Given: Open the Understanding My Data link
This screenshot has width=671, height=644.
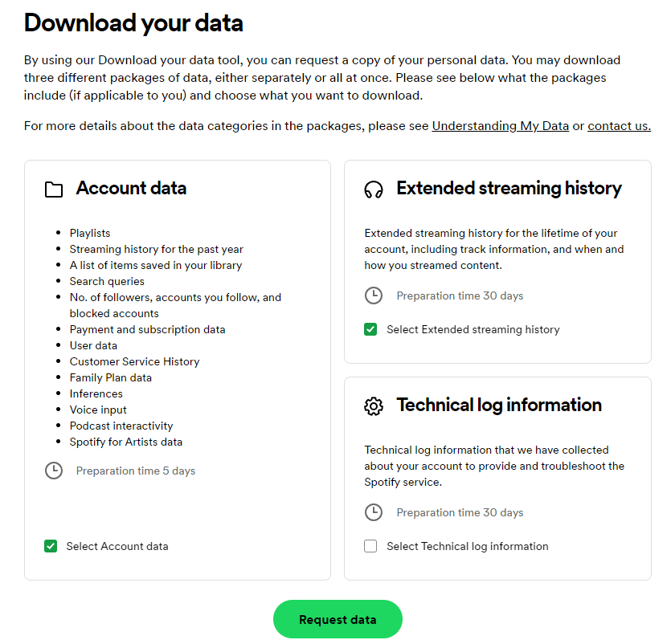Looking at the screenshot, I should click(x=500, y=126).
